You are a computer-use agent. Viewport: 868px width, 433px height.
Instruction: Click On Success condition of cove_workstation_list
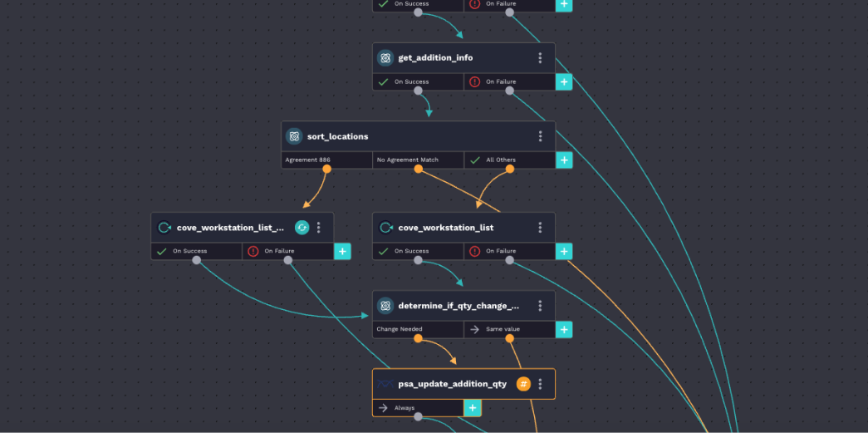click(x=418, y=251)
